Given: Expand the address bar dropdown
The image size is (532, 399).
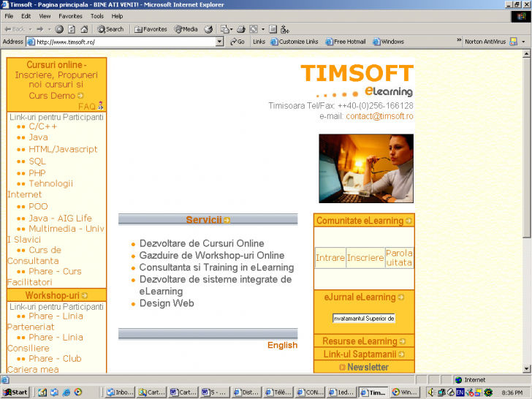Looking at the screenshot, I should pos(220,42).
